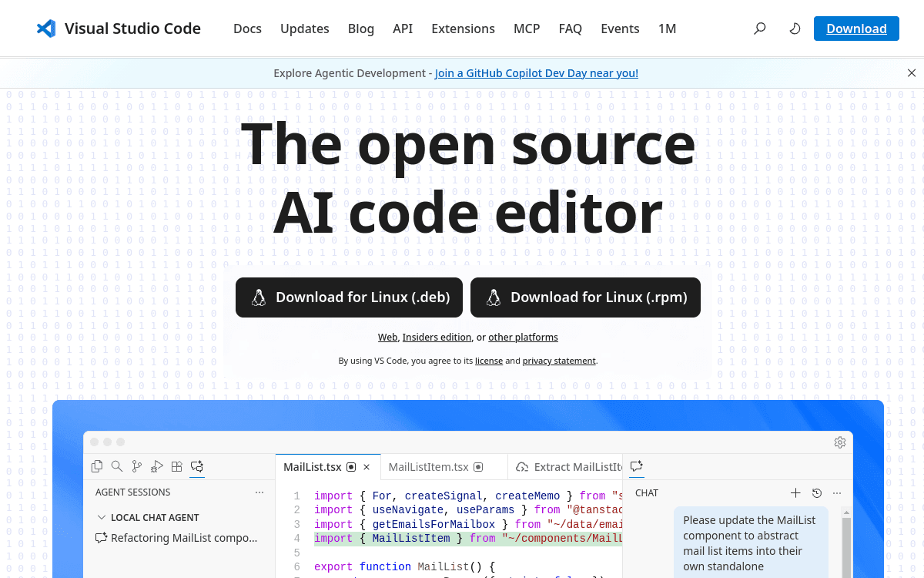Open the Explorer view in the activity bar
924x578 pixels.
pos(97,466)
